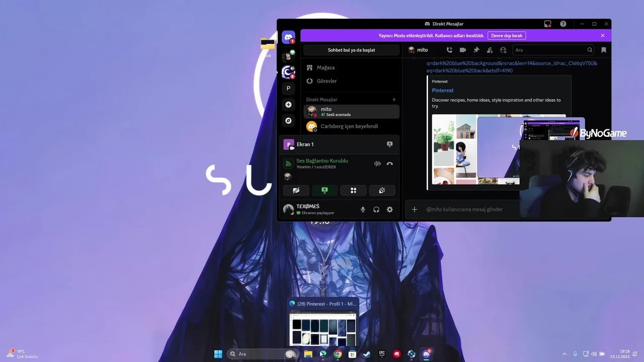Click 'Devre dışı bırak' button
This screenshot has width=644, height=362.
point(507,36)
